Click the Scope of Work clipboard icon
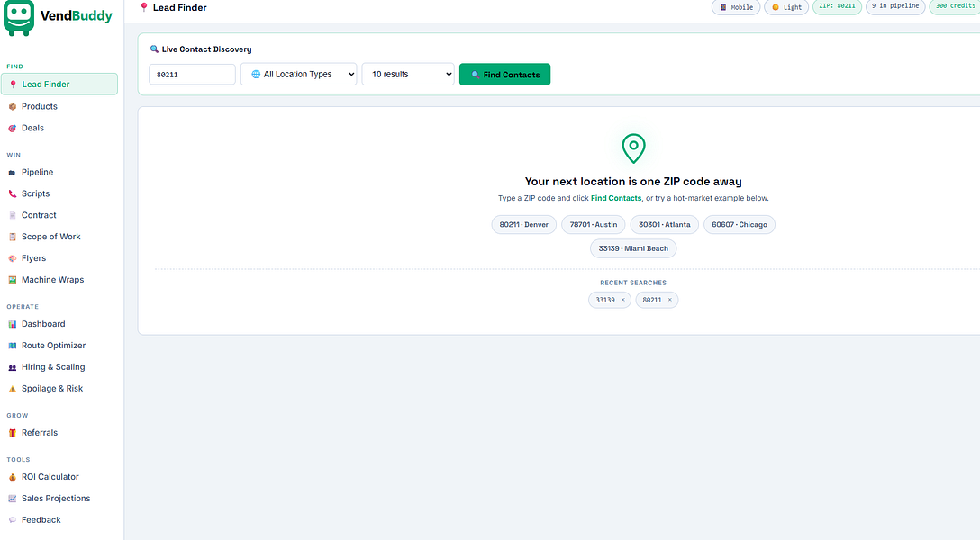Viewport: 980px width, 540px height. (x=13, y=237)
